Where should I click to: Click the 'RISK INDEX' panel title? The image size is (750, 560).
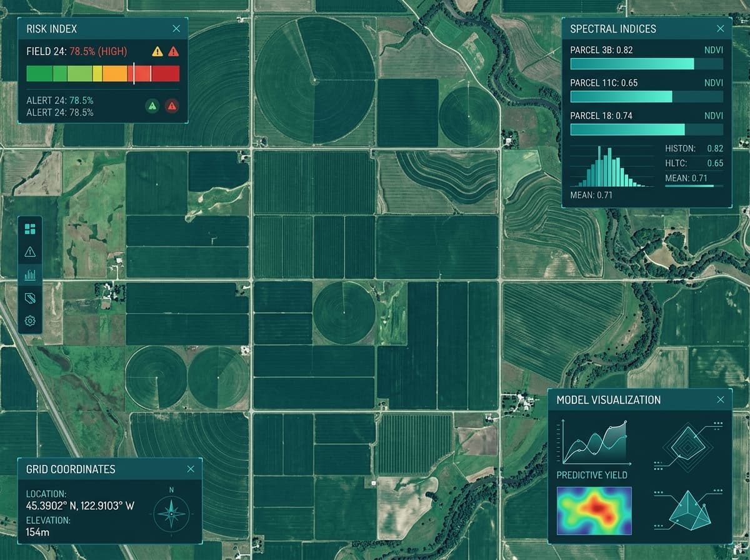[52, 29]
